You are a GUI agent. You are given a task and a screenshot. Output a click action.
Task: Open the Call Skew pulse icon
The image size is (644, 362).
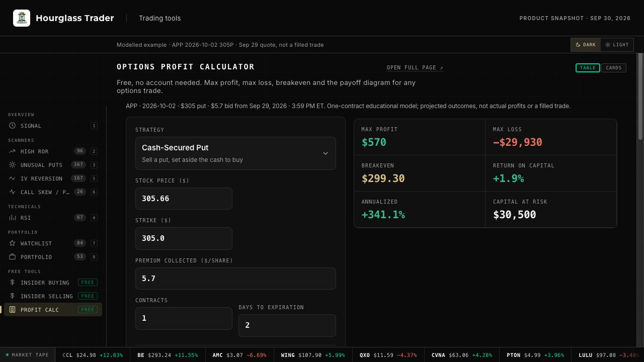12,192
